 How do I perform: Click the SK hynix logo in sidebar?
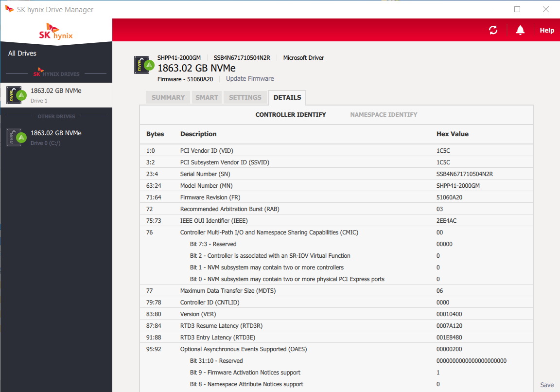click(56, 32)
